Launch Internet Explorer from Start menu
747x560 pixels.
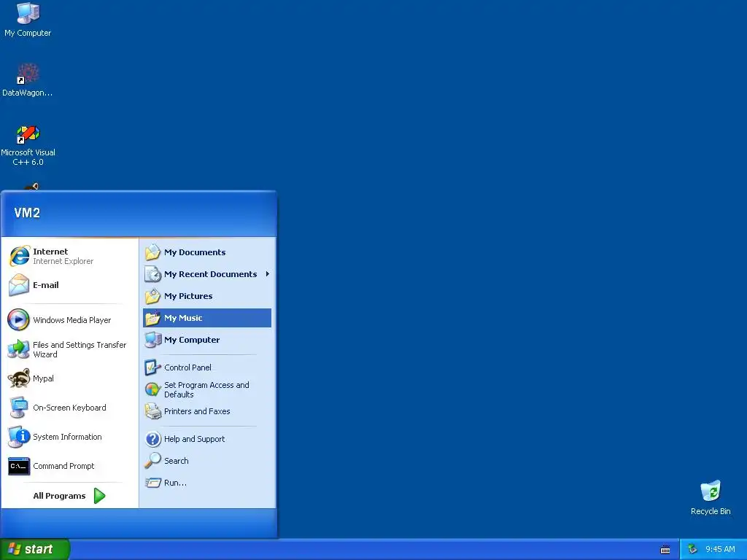pos(69,256)
